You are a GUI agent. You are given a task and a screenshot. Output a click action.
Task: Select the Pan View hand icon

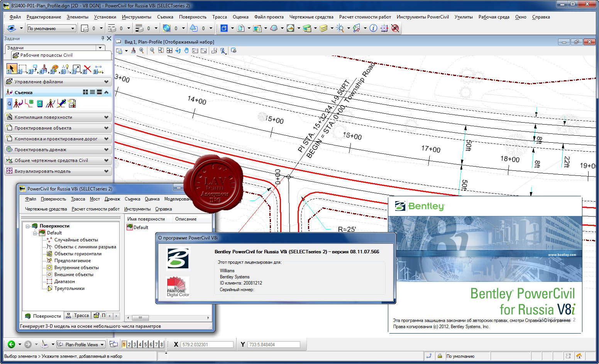(186, 51)
